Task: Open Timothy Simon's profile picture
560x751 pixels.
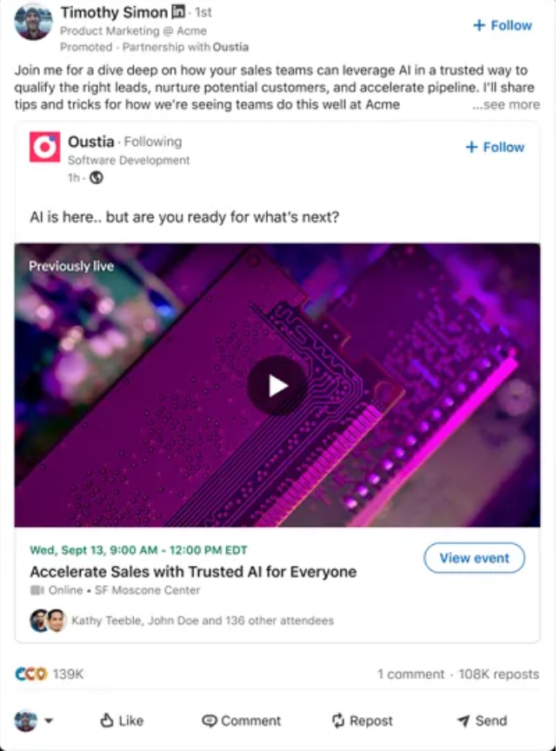Action: point(33,22)
